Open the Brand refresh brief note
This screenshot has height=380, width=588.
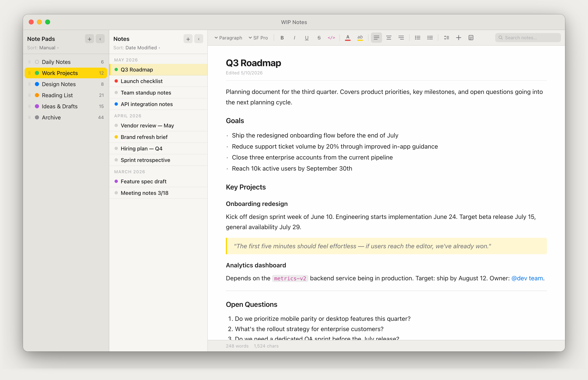click(158, 137)
